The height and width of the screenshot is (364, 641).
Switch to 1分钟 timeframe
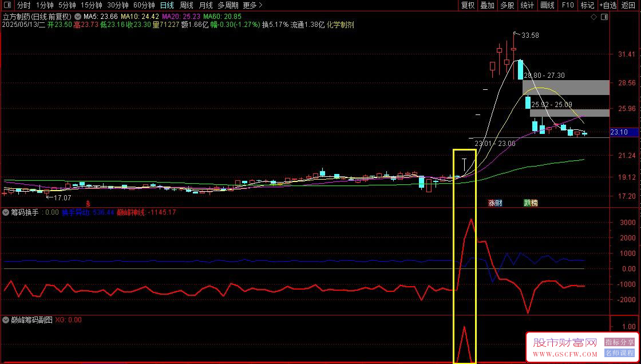[x=45, y=5]
